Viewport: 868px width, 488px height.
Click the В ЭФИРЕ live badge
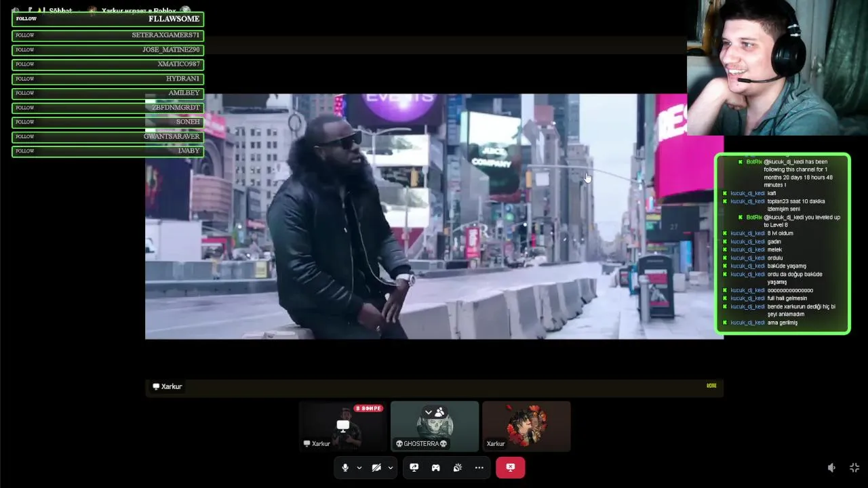pyautogui.click(x=369, y=408)
